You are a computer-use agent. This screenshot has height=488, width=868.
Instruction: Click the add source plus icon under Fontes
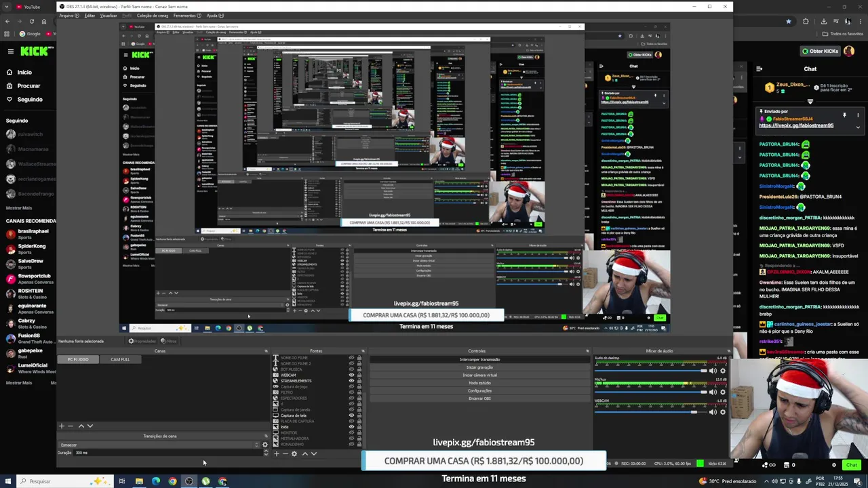pos(276,453)
